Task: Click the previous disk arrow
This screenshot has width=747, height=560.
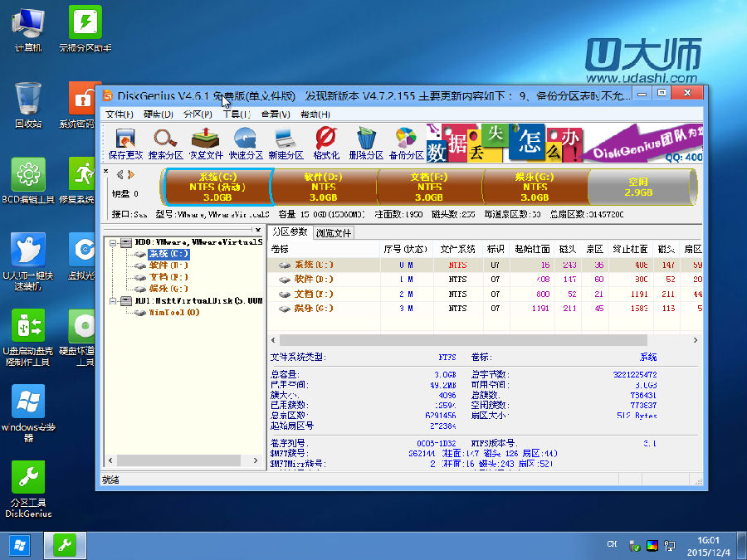Action: [x=120, y=175]
